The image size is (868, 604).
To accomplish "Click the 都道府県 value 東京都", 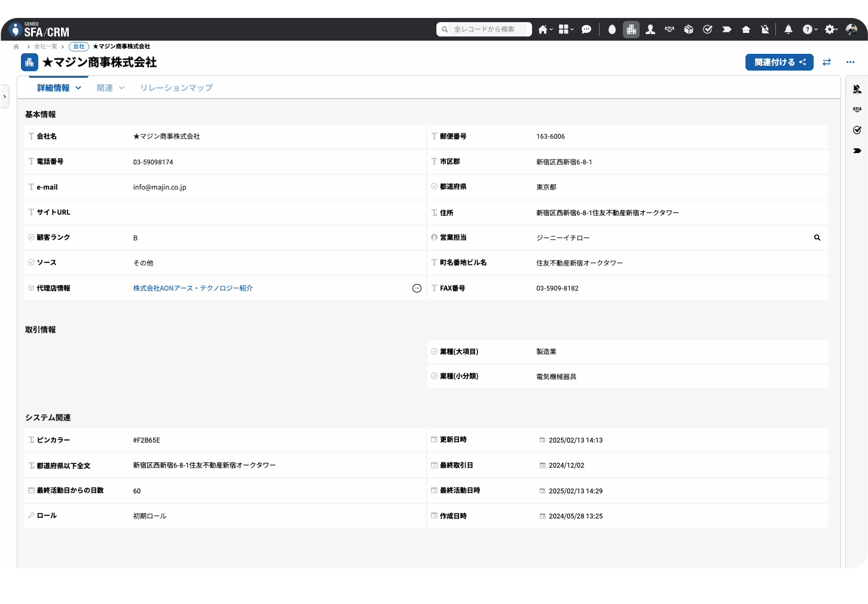I will 546,187.
